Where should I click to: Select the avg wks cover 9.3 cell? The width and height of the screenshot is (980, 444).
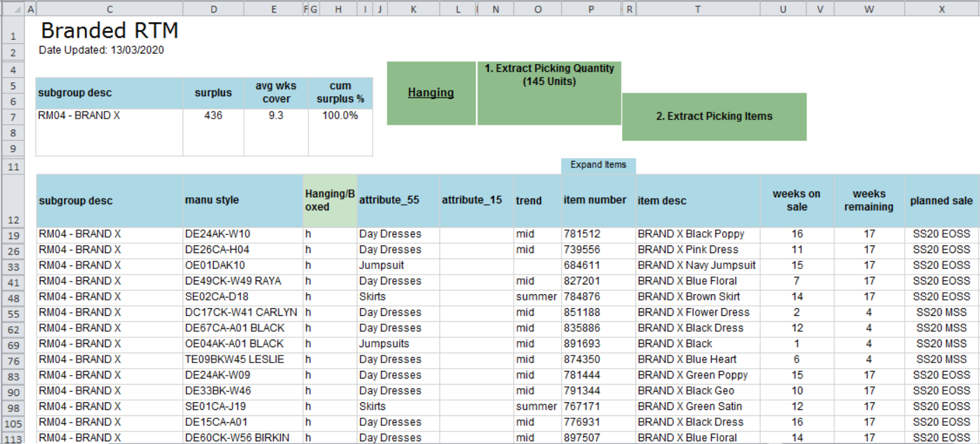[x=275, y=116]
